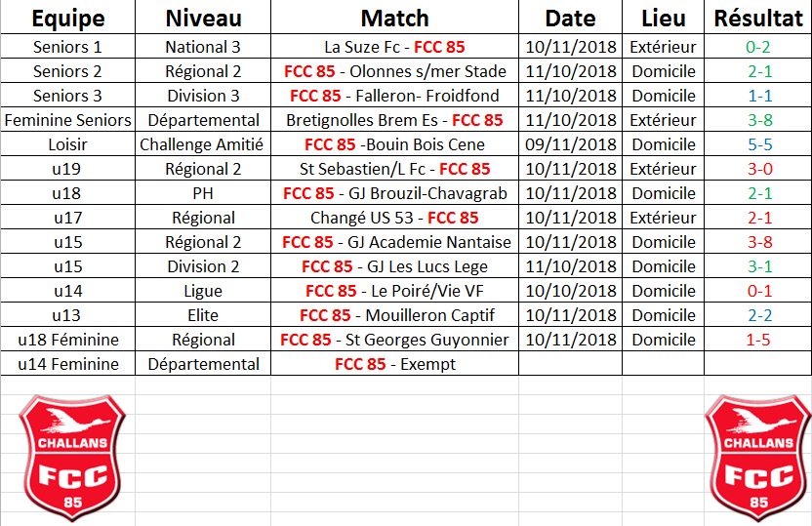Select the 0-2 result cell
812x526 pixels.
(757, 47)
